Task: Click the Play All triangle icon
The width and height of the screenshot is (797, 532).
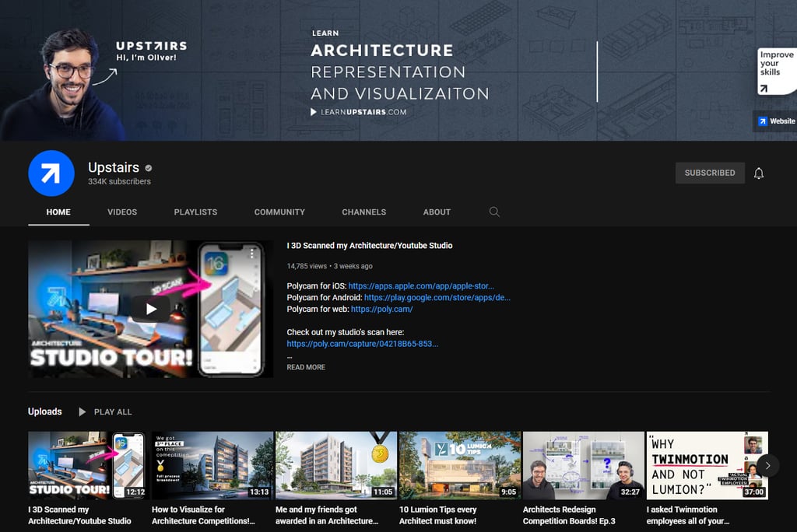Action: (83, 411)
